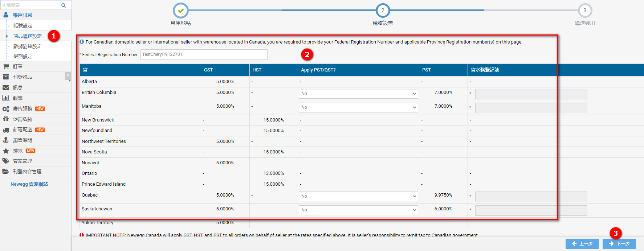
Task: Click the blue info icon before the Canadian seller notice
Action: (x=82, y=42)
